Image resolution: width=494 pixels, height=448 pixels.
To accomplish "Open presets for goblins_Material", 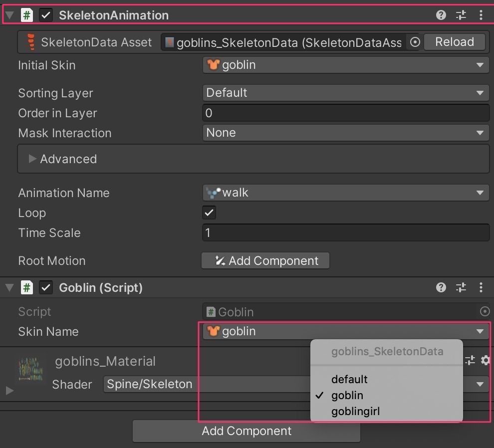I will [x=469, y=360].
